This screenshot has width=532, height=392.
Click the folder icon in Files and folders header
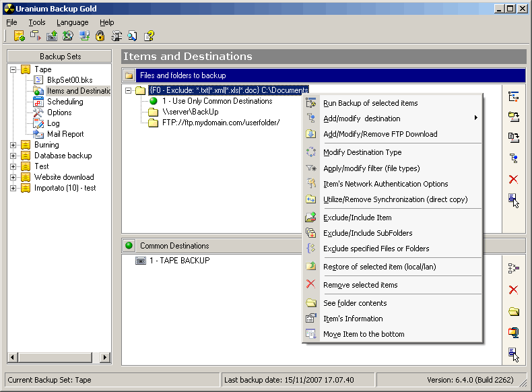pos(129,75)
